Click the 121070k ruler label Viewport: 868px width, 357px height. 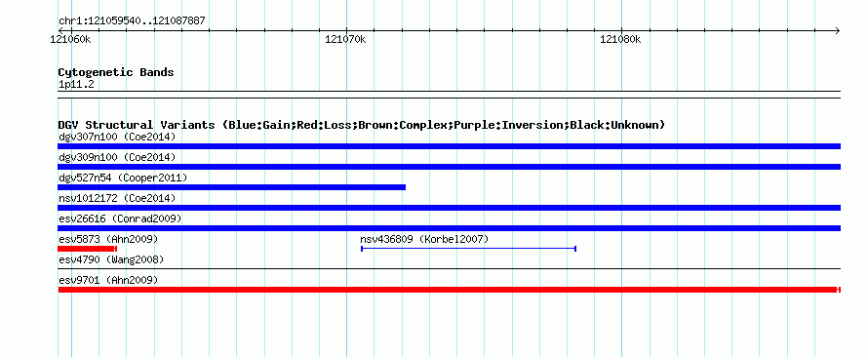click(x=345, y=39)
